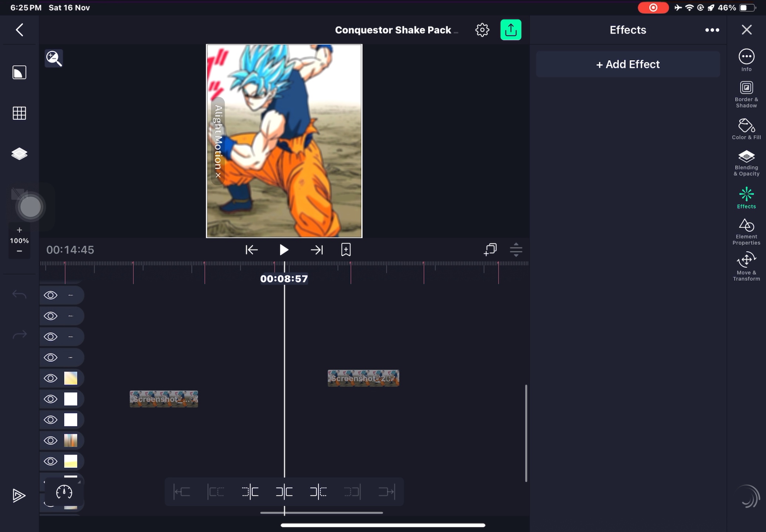
Task: Open the layers stack icon in left sidebar
Action: [x=19, y=154]
